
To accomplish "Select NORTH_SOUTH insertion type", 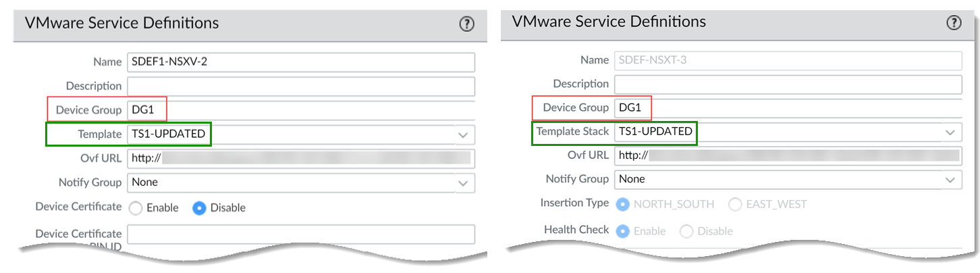I will [623, 203].
